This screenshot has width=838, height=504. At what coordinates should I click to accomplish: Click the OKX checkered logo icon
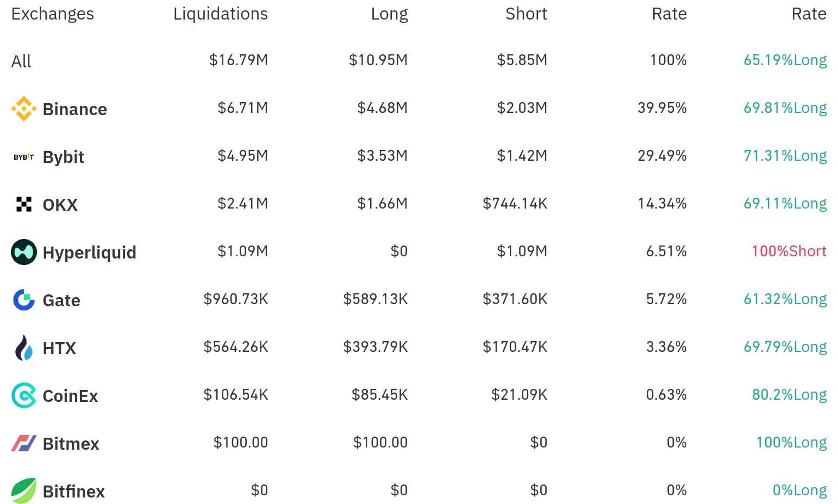[x=24, y=204]
